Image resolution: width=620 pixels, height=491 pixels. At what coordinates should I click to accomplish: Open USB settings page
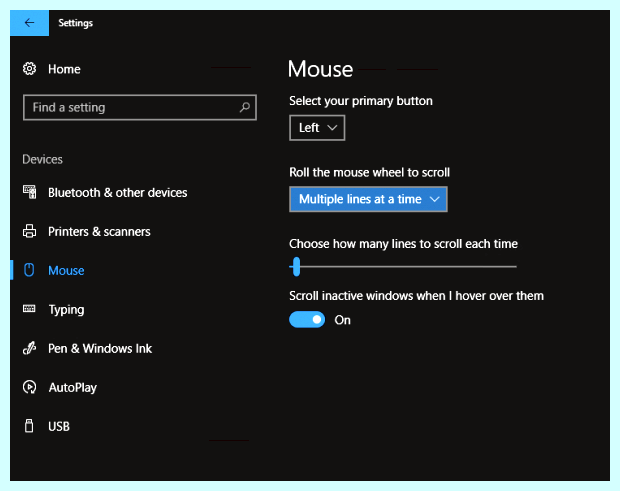(59, 426)
